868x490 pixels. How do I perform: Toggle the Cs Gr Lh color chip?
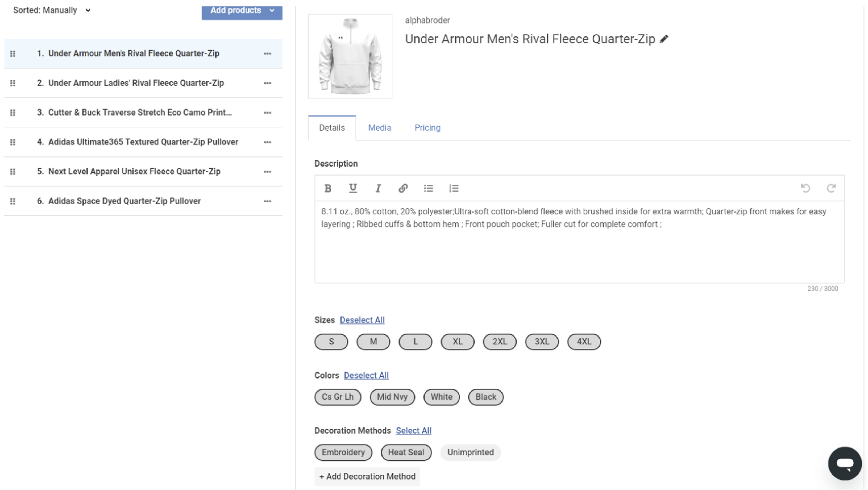tap(338, 397)
